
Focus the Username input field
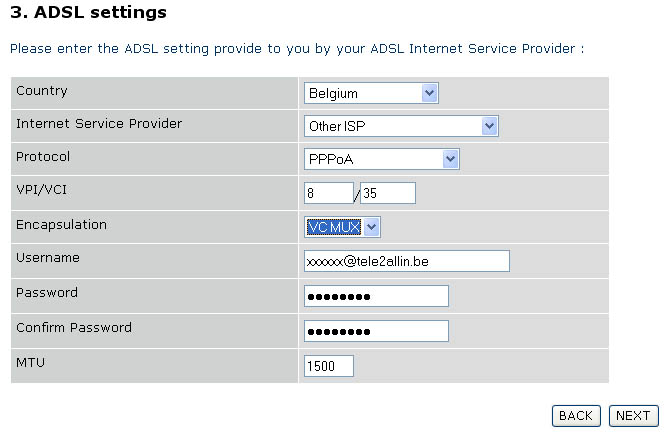406,261
